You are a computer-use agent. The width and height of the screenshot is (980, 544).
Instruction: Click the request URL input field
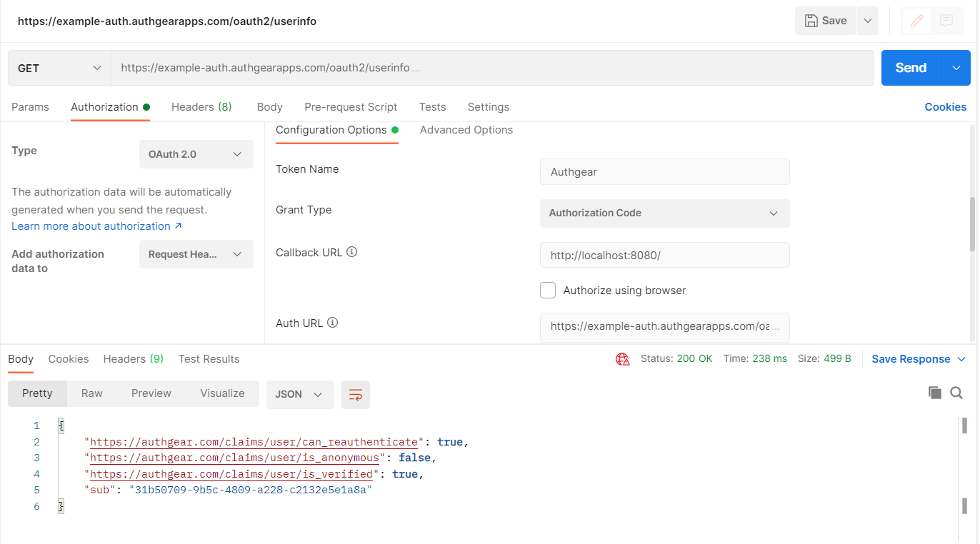pos(492,68)
